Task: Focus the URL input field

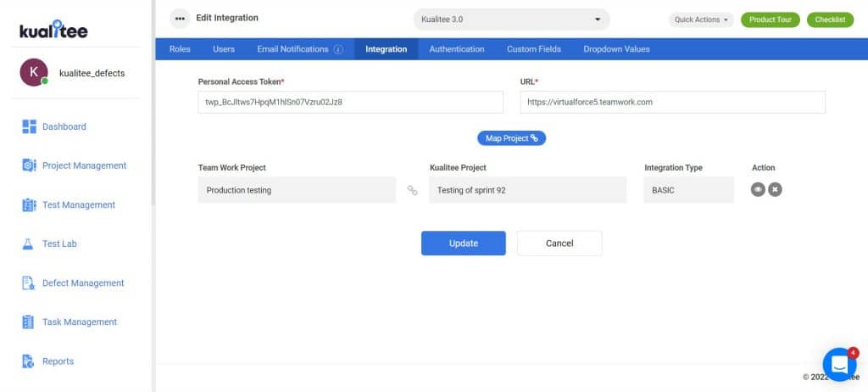Action: 672,102
